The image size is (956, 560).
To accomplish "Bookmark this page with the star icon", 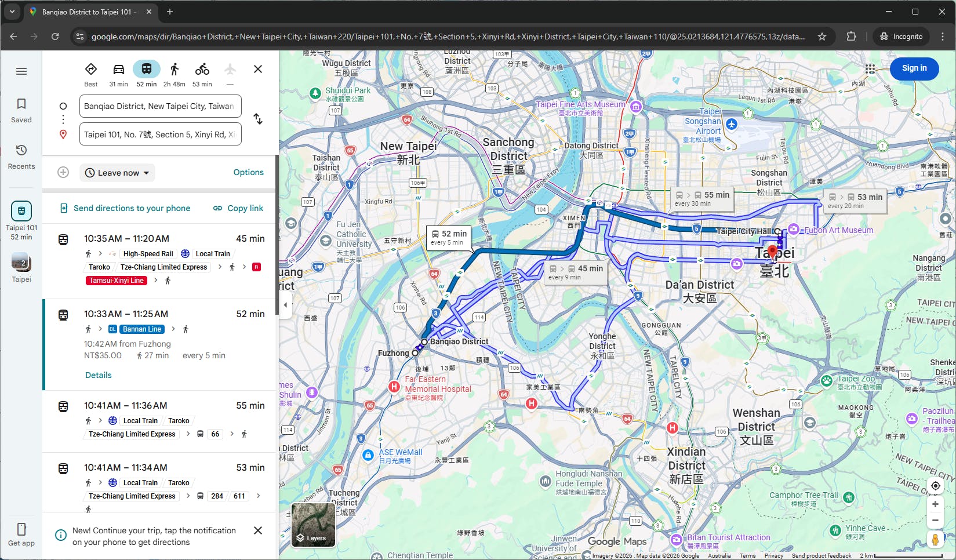I will pyautogui.click(x=822, y=37).
